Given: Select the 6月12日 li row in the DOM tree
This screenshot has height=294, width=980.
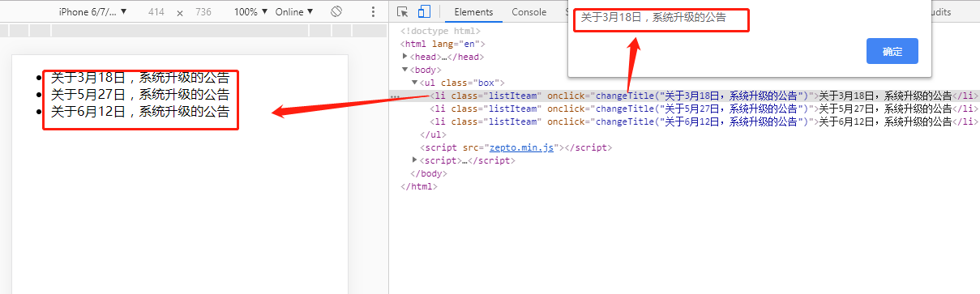Looking at the screenshot, I should 684,121.
